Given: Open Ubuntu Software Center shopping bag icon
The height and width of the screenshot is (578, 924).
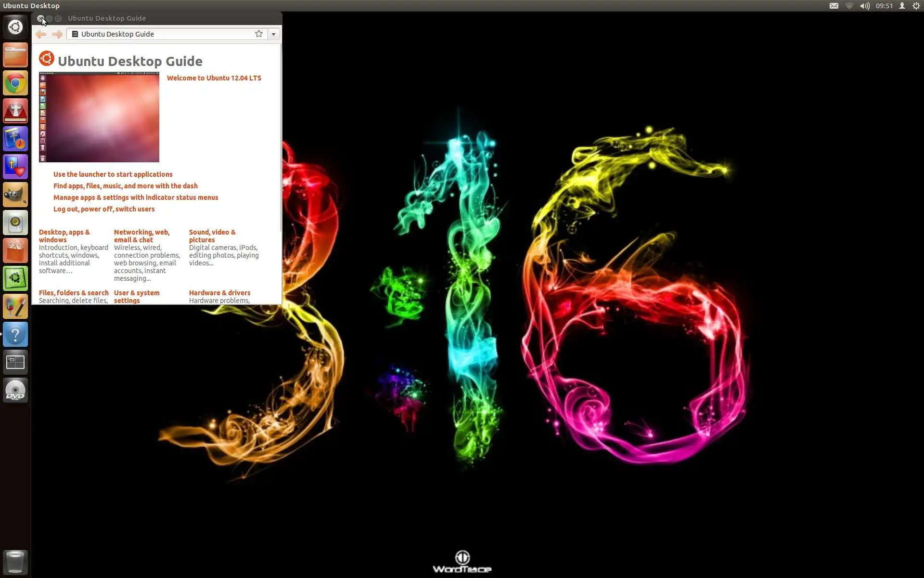Looking at the screenshot, I should 15,251.
